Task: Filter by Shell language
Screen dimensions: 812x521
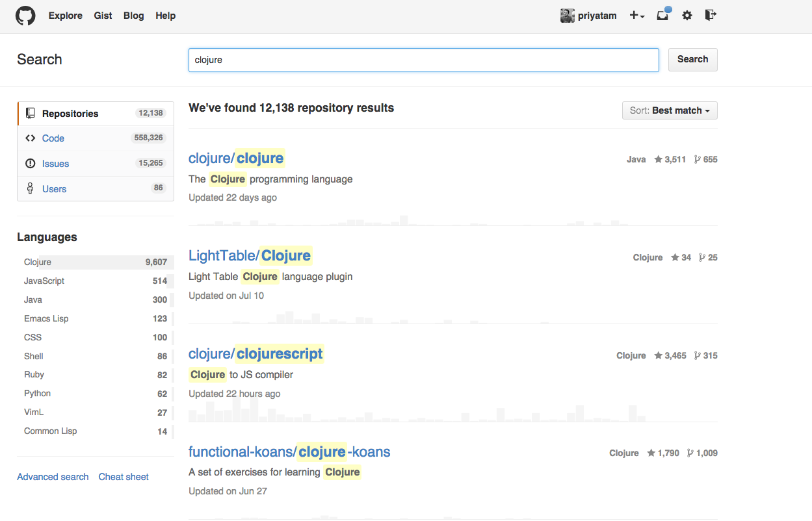Action: tap(96, 357)
